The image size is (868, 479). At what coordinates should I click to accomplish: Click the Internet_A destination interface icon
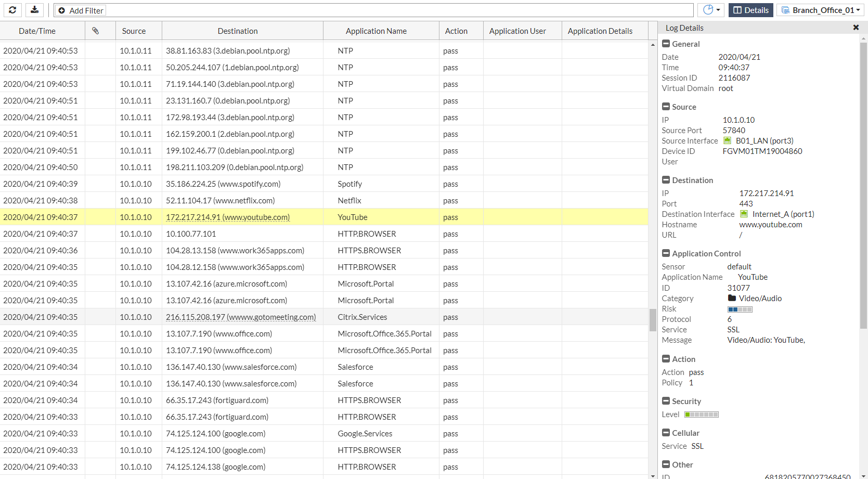(744, 214)
